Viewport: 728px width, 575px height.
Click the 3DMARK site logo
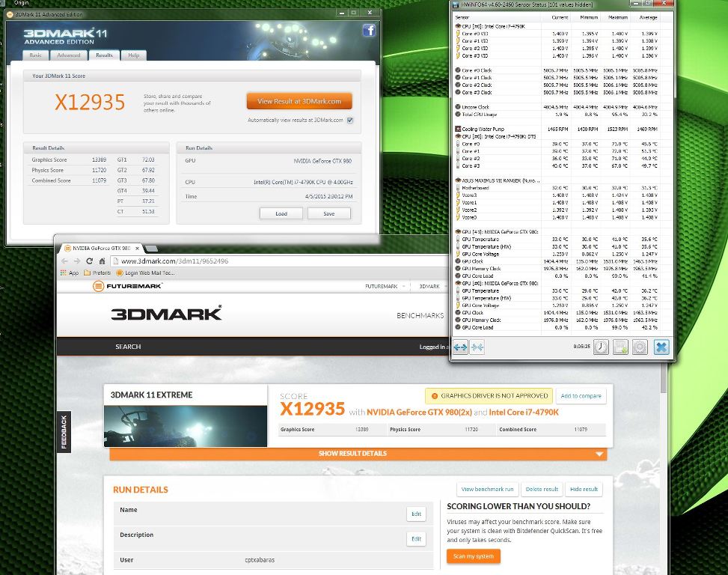[x=166, y=314]
